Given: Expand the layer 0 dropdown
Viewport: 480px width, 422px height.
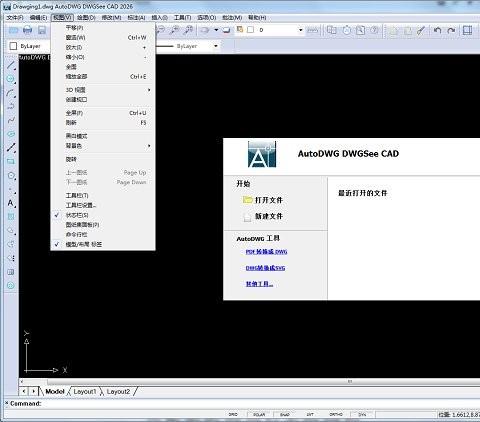Looking at the screenshot, I should 301,30.
